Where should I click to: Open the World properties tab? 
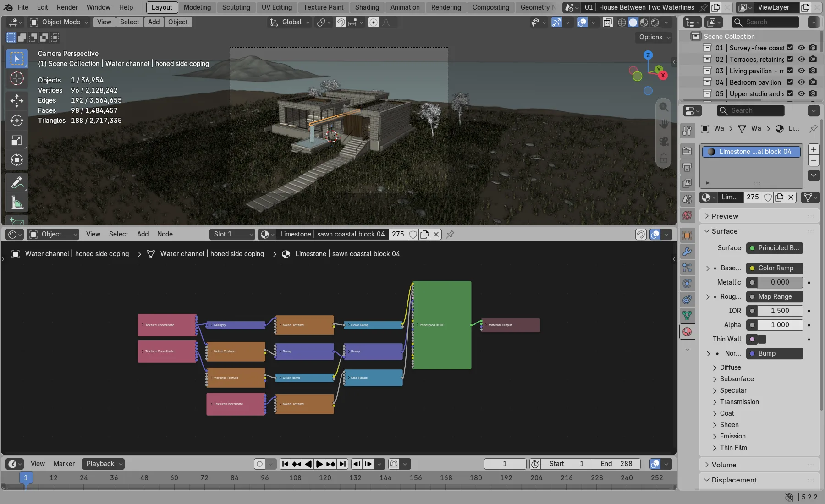(687, 215)
